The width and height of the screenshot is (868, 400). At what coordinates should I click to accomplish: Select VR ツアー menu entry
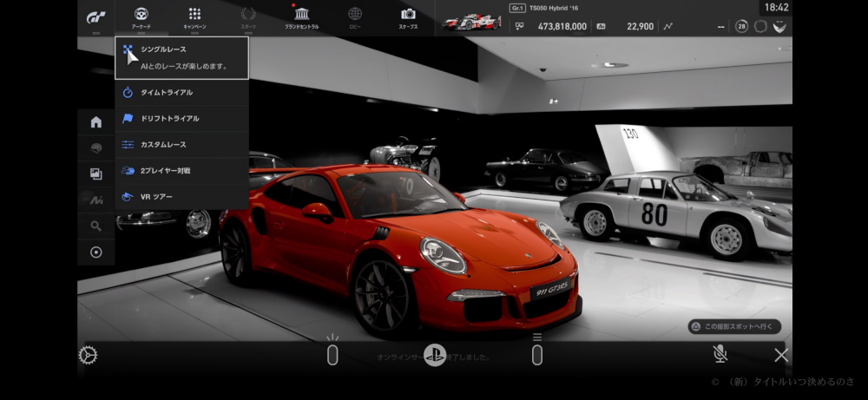click(x=181, y=196)
